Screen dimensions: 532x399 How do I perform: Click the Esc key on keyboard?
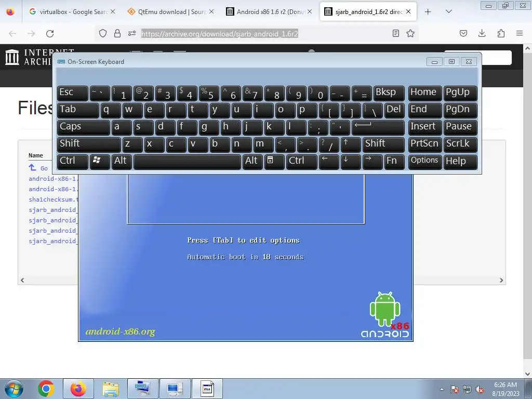click(x=73, y=94)
